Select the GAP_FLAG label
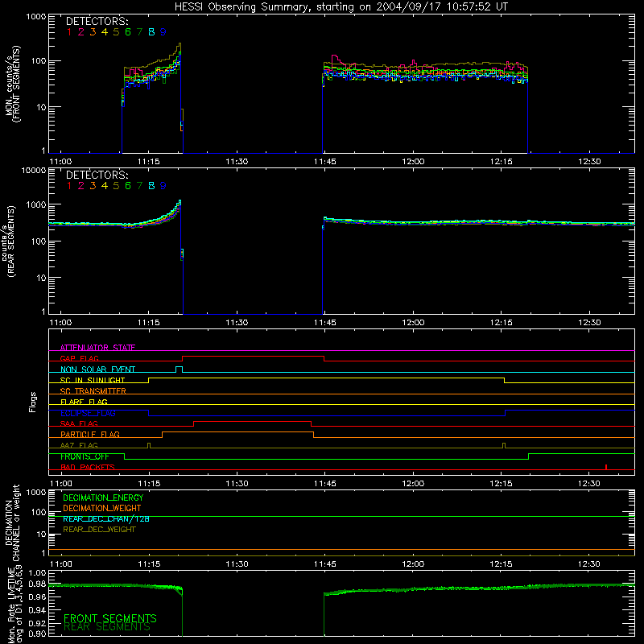The height and width of the screenshot is (644, 644). coord(79,358)
